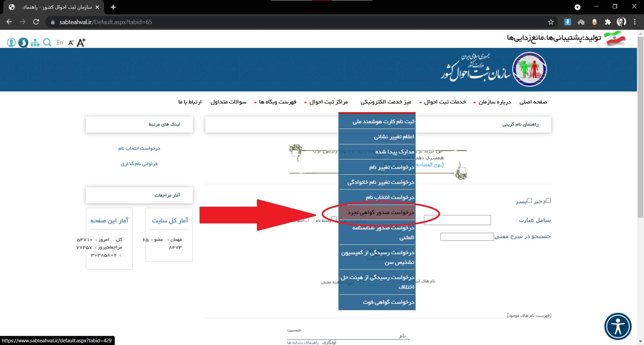Image resolution: width=644 pixels, height=345 pixels.
Task: Open the Extensions puzzle-piece menu
Action: tap(608, 22)
